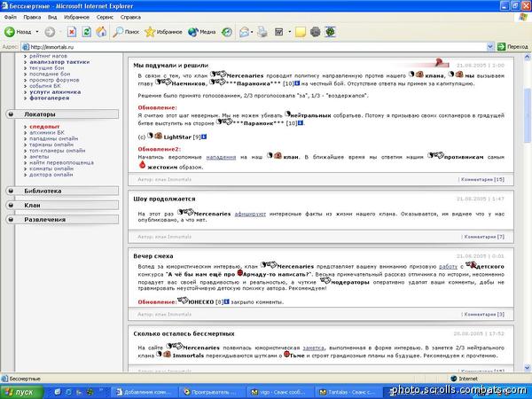
Task: Switch to Добавление комм... taskbar window
Action: pyautogui.click(x=144, y=392)
